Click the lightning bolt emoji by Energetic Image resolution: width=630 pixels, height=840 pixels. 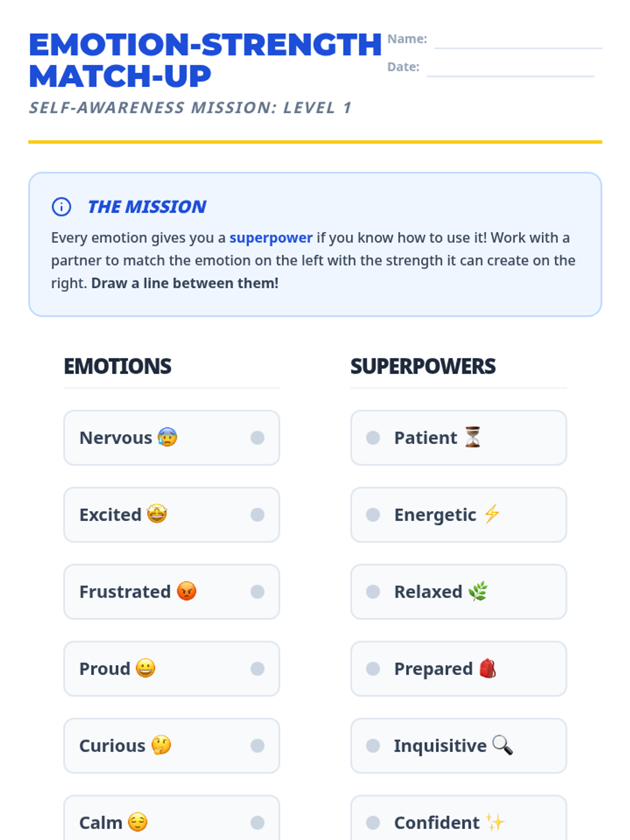[x=492, y=514]
